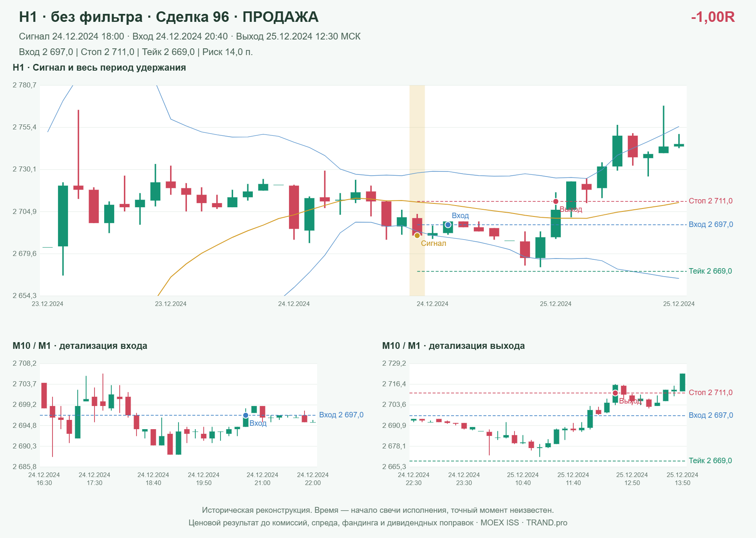The width and height of the screenshot is (756, 538).
Task: Select the Стоп 2 711,0 label on H1 chart
Action: (711, 201)
